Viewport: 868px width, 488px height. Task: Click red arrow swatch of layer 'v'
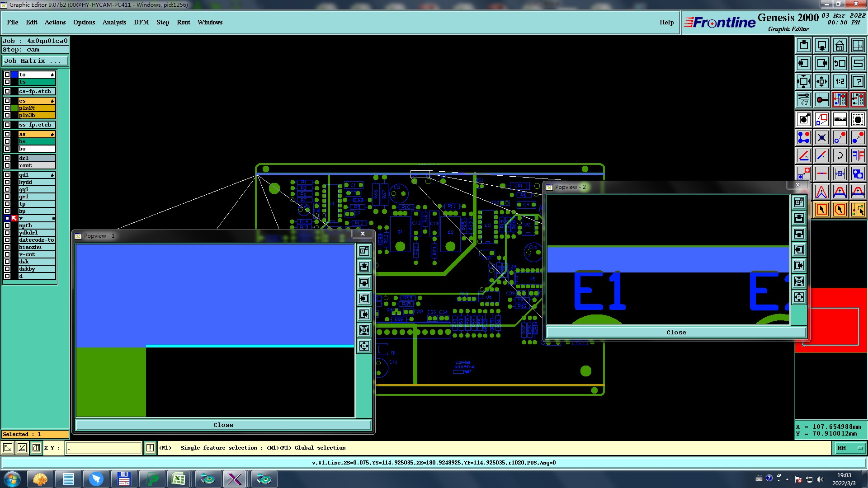[x=14, y=218]
